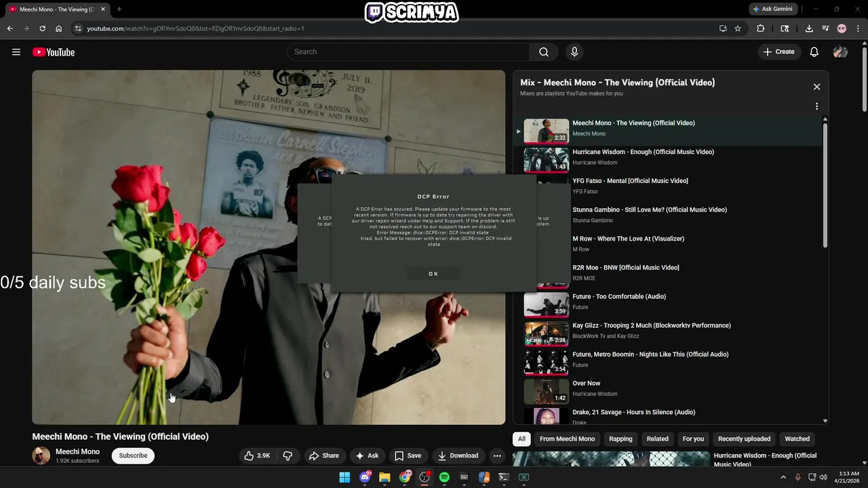
Task: Open the Chrome extensions menu
Action: point(760,28)
